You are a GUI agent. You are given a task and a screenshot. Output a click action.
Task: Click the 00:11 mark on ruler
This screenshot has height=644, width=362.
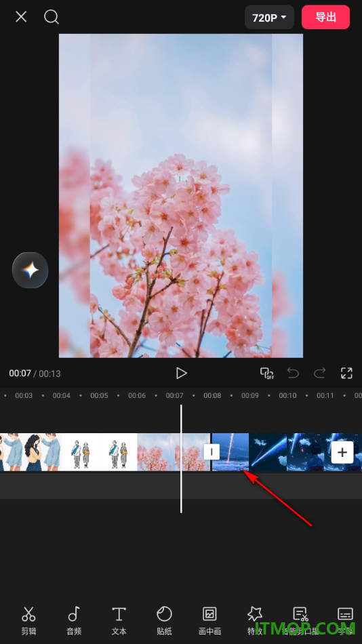click(325, 395)
